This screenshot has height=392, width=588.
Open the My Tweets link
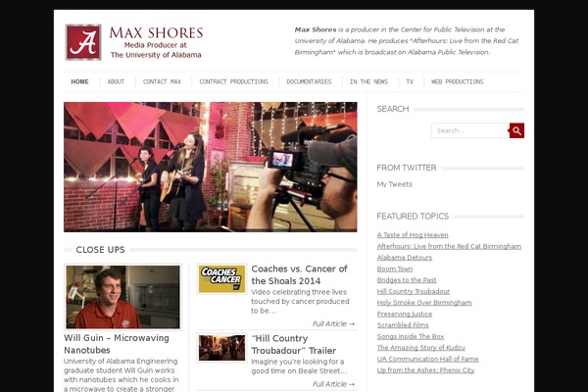click(x=395, y=184)
